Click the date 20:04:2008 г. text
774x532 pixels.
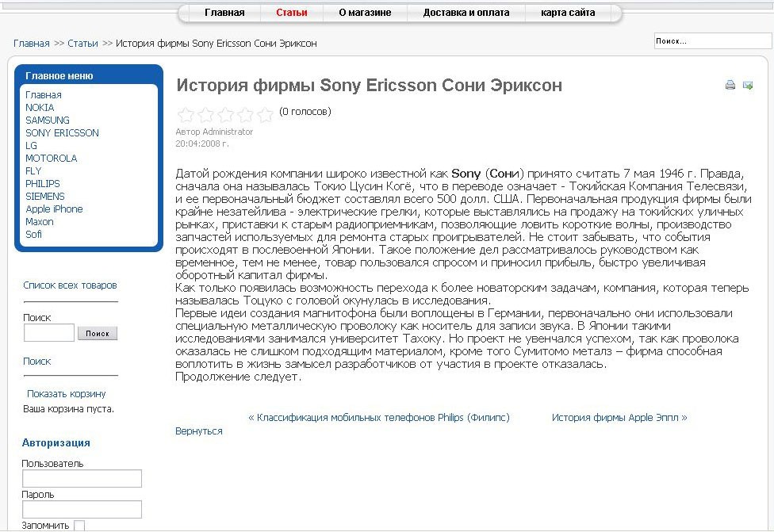point(202,144)
